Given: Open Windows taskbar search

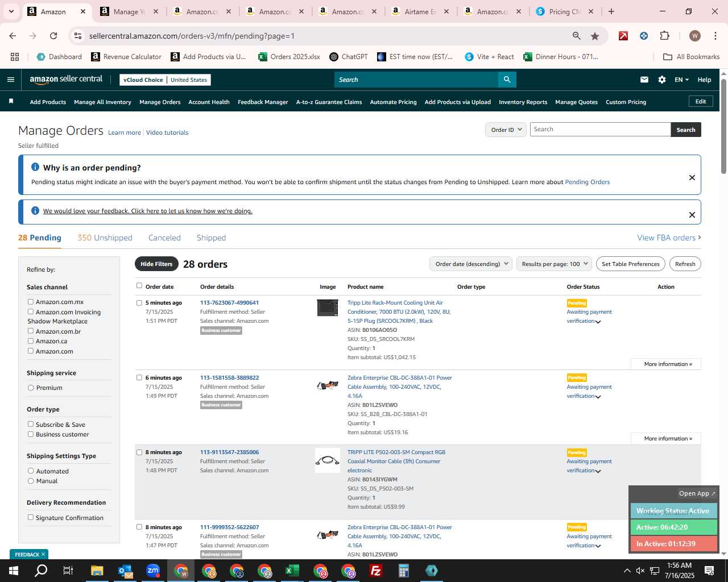Looking at the screenshot, I should (x=41, y=571).
